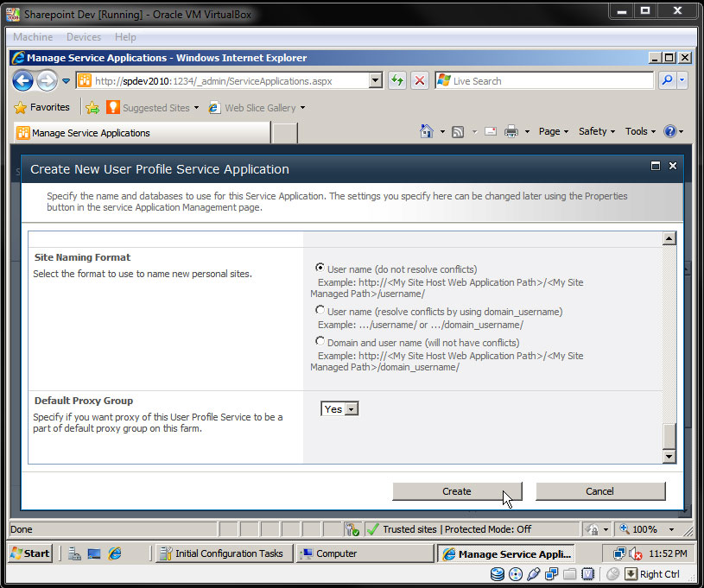
Task: Click the Cancel button
Action: 600,491
